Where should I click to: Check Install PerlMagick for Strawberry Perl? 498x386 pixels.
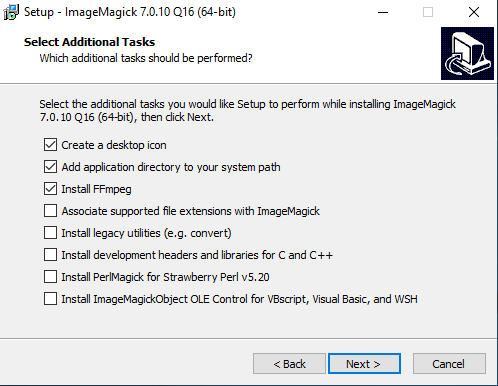(50, 277)
